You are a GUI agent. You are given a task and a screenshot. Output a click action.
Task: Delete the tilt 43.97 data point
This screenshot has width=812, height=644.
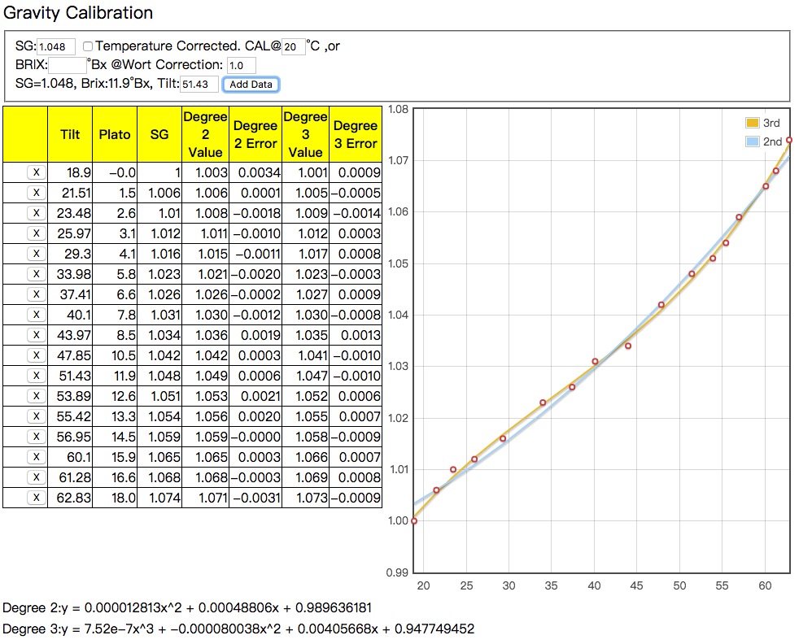coord(37,335)
